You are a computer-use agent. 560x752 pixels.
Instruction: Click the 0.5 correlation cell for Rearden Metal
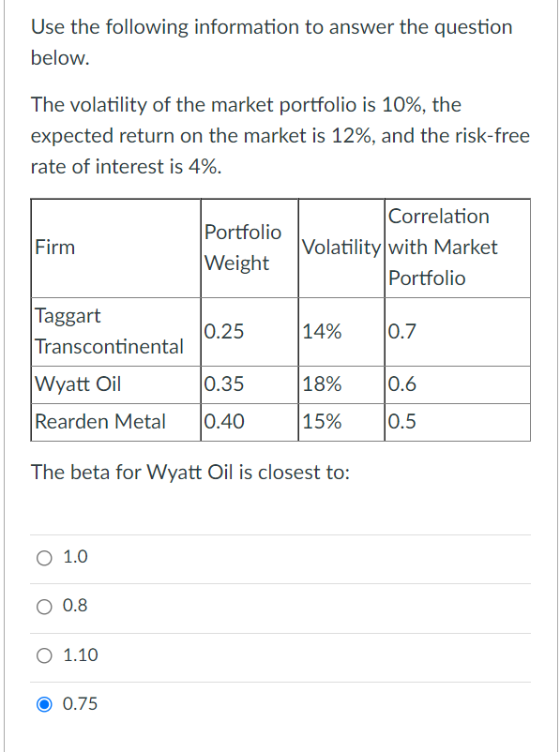401,422
